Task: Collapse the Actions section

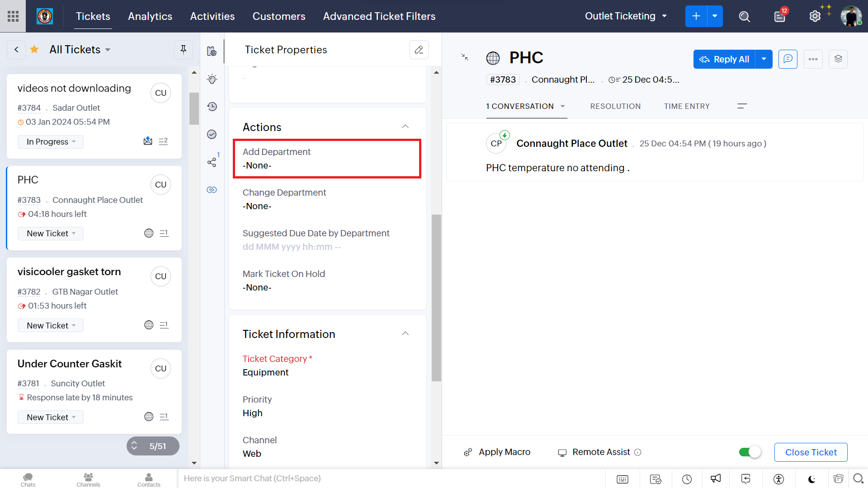Action: [405, 127]
